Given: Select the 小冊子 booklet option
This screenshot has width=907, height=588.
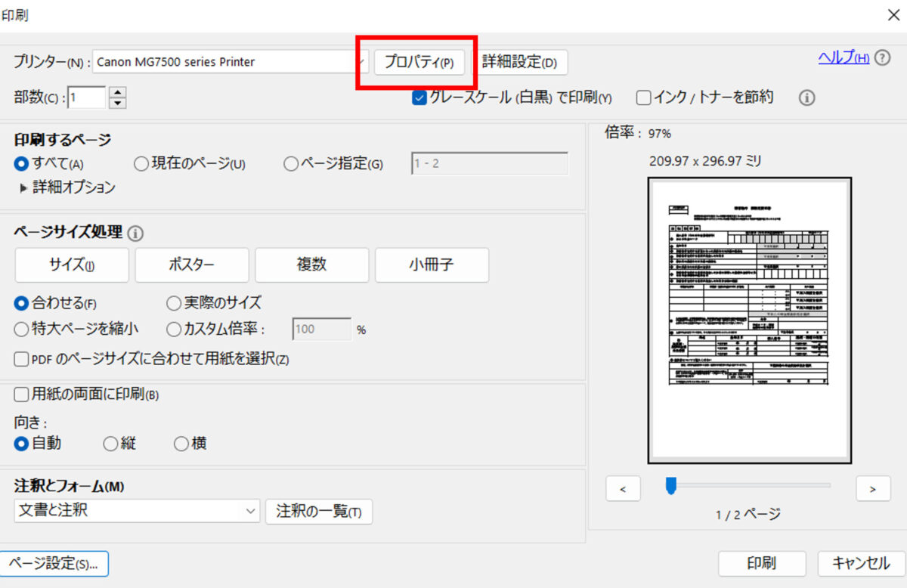Looking at the screenshot, I should (x=432, y=265).
